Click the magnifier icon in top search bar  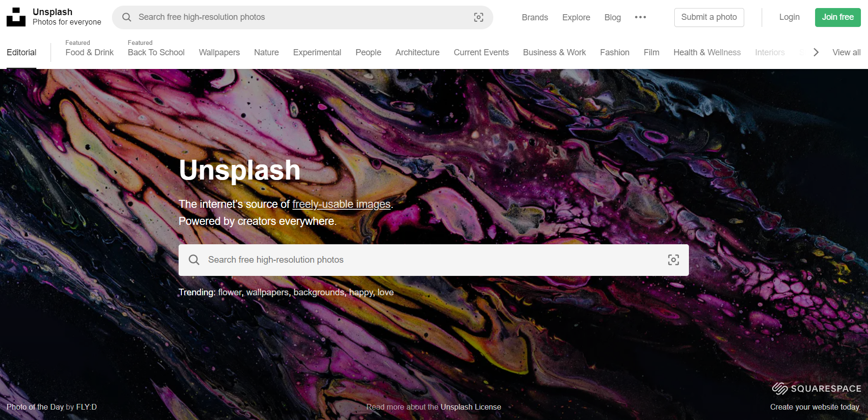pos(127,17)
